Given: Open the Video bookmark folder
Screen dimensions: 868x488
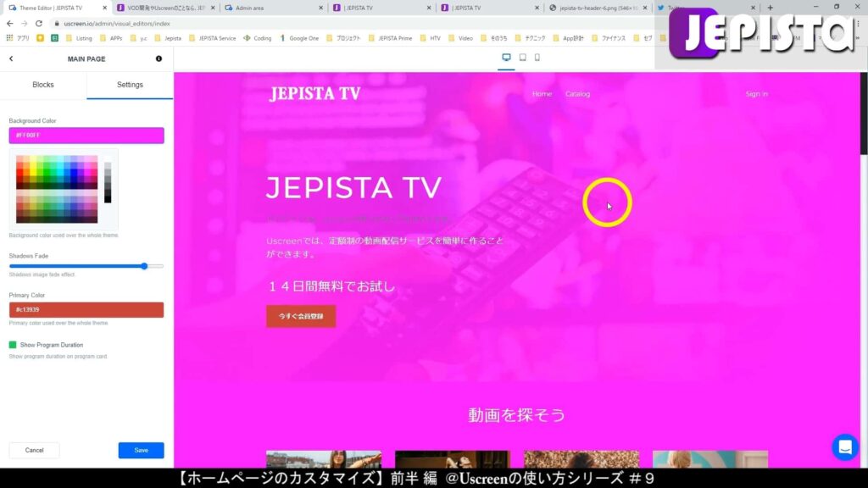Looking at the screenshot, I should click(460, 38).
